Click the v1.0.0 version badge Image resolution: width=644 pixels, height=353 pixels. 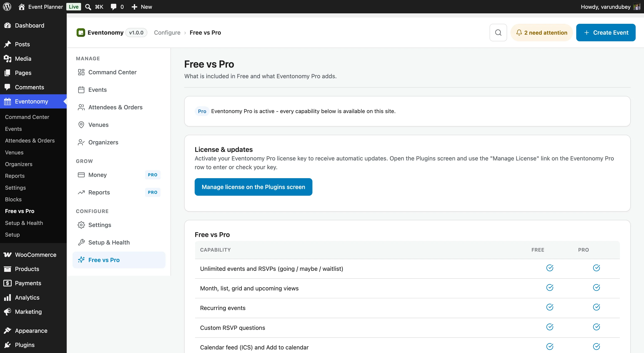tap(136, 33)
